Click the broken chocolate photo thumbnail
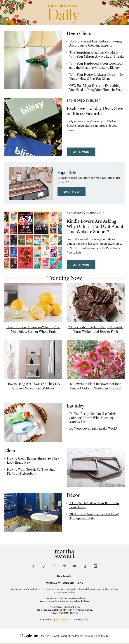The width and height of the screenshot is (129, 644). pyautogui.click(x=96, y=302)
